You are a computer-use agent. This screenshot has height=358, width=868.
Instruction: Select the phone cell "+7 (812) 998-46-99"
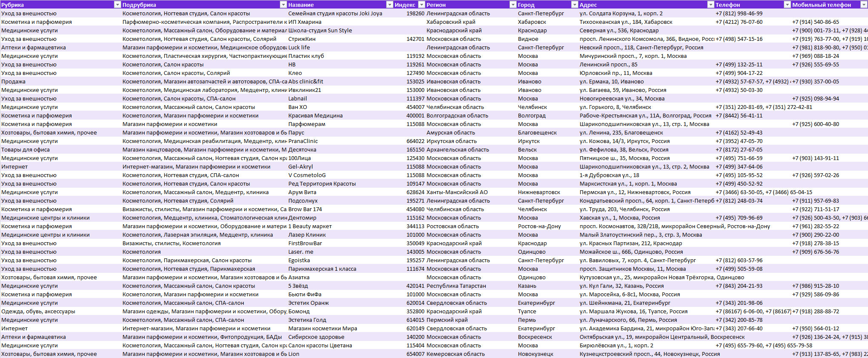[753, 13]
